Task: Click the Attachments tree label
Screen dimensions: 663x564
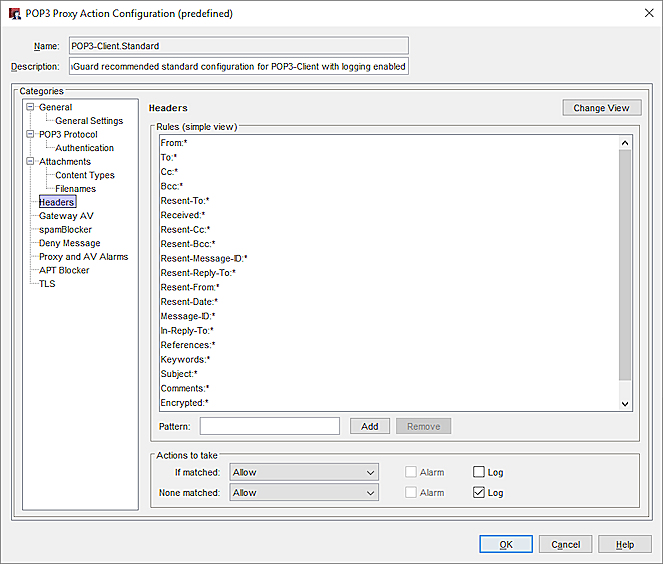Action: 65,162
